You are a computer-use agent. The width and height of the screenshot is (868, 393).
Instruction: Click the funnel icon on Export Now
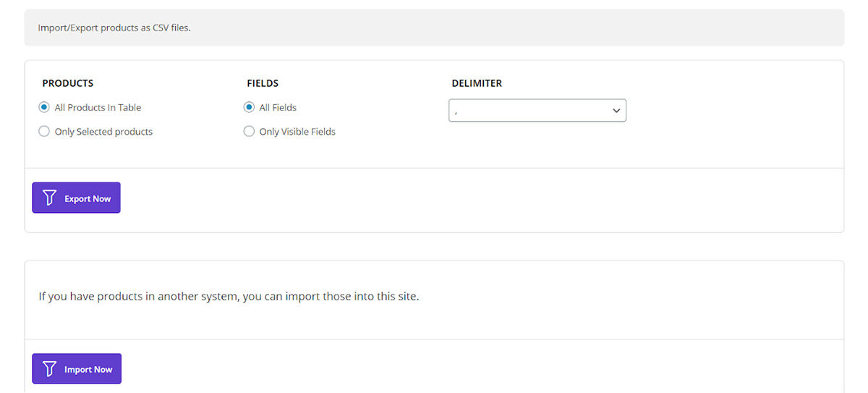pyautogui.click(x=49, y=198)
